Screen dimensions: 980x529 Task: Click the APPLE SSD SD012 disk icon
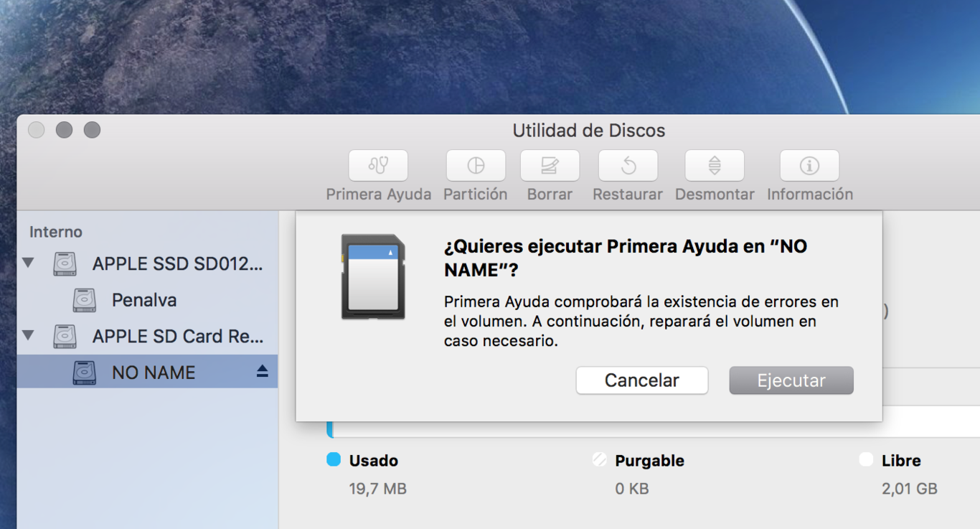pyautogui.click(x=65, y=263)
